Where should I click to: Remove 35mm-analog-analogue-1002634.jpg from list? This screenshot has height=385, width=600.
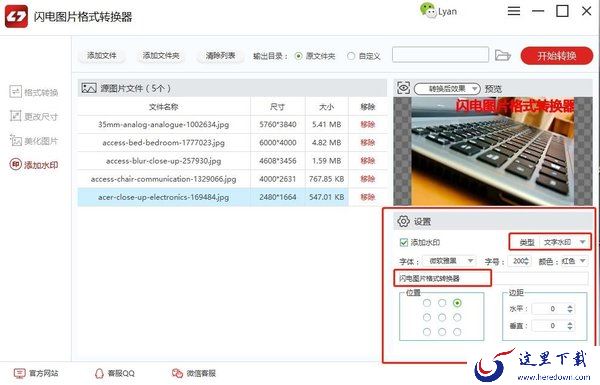point(367,124)
